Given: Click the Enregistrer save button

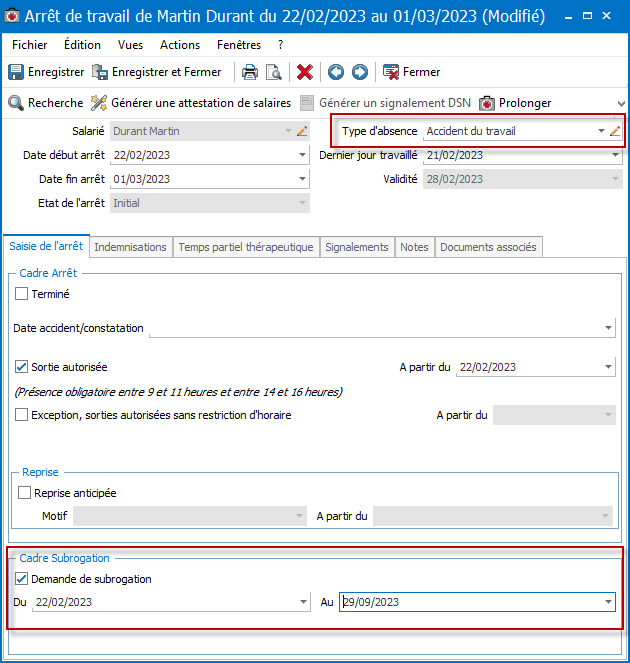Looking at the screenshot, I should click(46, 72).
